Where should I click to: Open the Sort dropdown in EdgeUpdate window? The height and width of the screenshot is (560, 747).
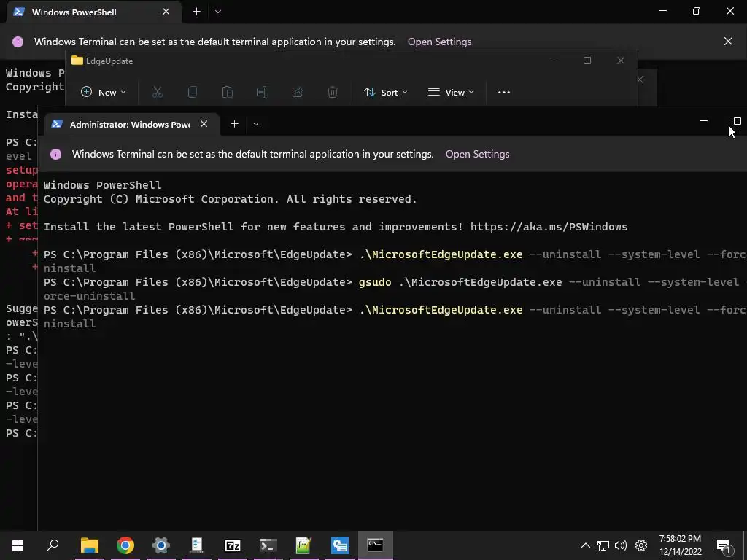click(x=385, y=93)
